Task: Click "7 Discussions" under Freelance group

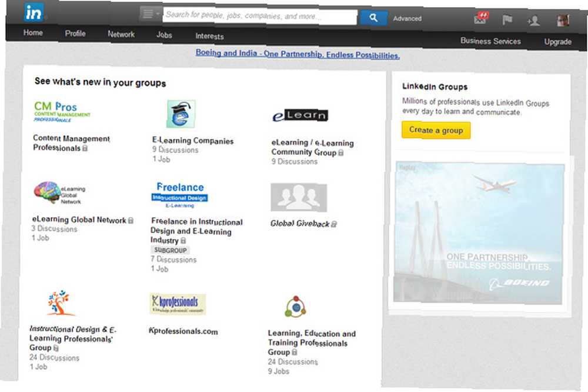Action: click(173, 259)
